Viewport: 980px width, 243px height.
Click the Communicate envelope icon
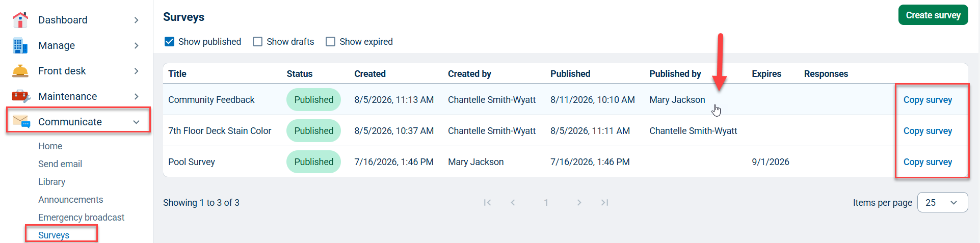(21, 121)
